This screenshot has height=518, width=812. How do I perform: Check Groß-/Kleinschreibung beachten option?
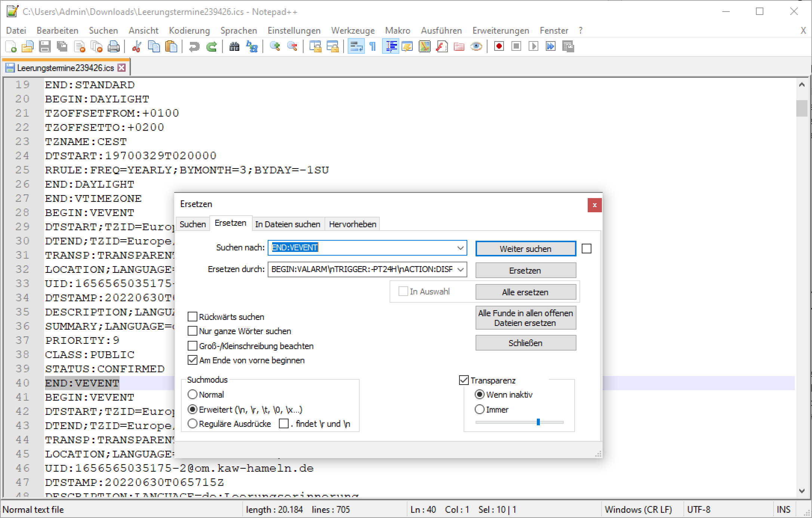[x=193, y=346]
